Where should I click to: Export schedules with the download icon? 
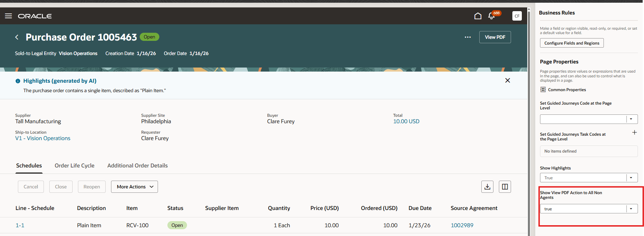click(487, 187)
